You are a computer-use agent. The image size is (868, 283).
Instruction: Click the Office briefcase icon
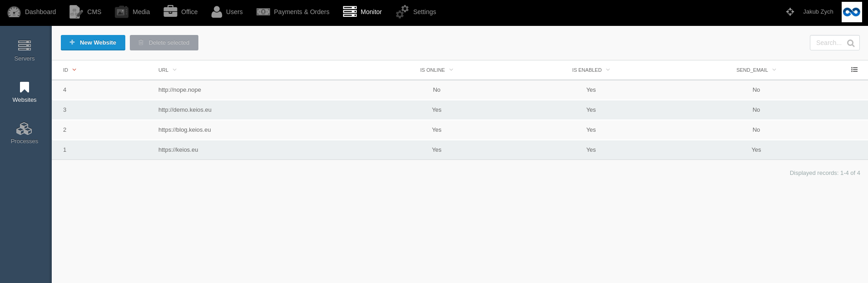170,11
